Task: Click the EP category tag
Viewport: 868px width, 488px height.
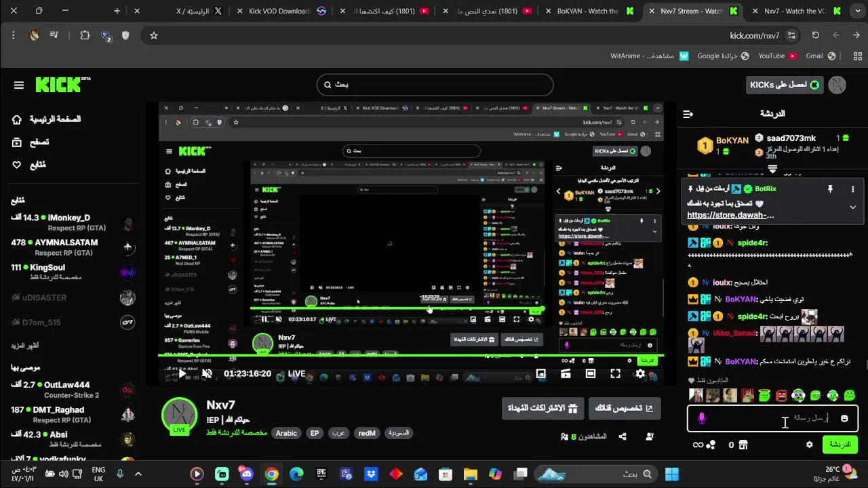Action: point(315,433)
